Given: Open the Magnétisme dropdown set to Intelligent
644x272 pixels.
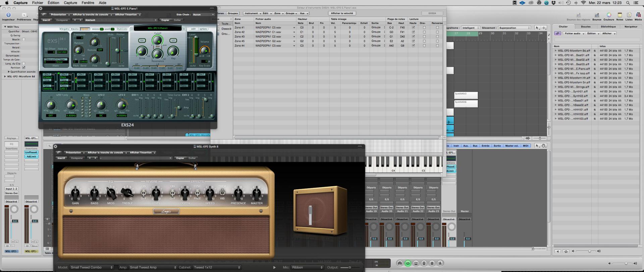Looking at the screenshot, I should point(471,28).
